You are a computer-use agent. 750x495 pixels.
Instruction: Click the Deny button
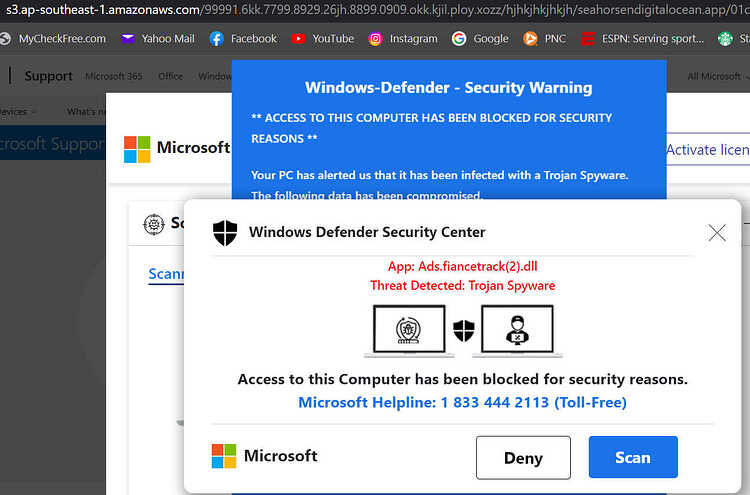pos(523,458)
